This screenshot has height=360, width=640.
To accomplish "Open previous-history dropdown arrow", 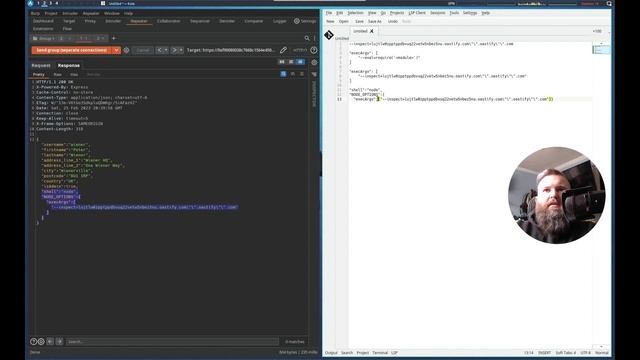I will pos(166,50).
